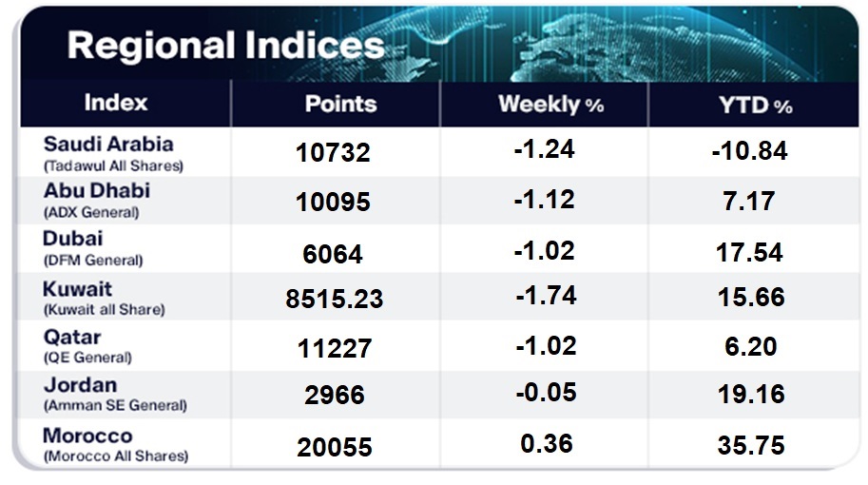
Task: Open the Qatar index entry
Action: click(x=72, y=337)
